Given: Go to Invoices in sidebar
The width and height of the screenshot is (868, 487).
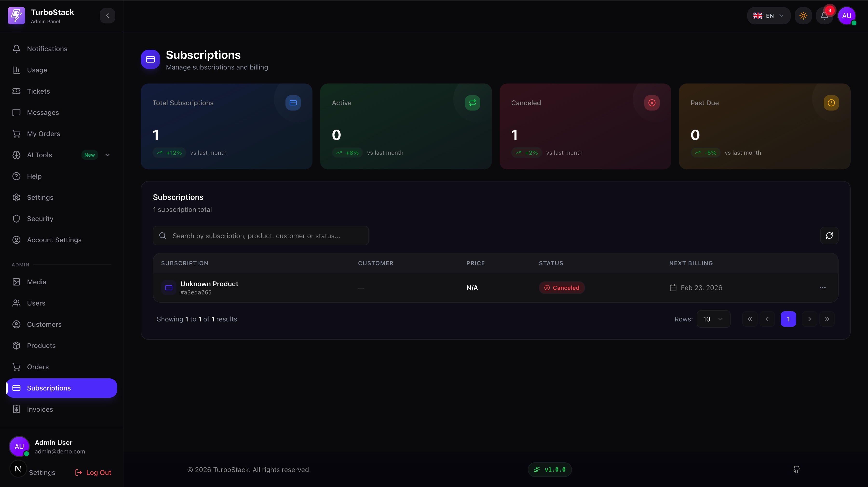Looking at the screenshot, I should tap(40, 409).
